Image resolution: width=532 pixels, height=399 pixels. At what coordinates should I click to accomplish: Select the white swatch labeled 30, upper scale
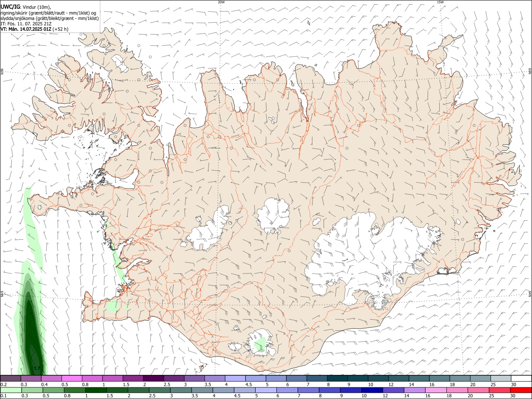pos(521,378)
